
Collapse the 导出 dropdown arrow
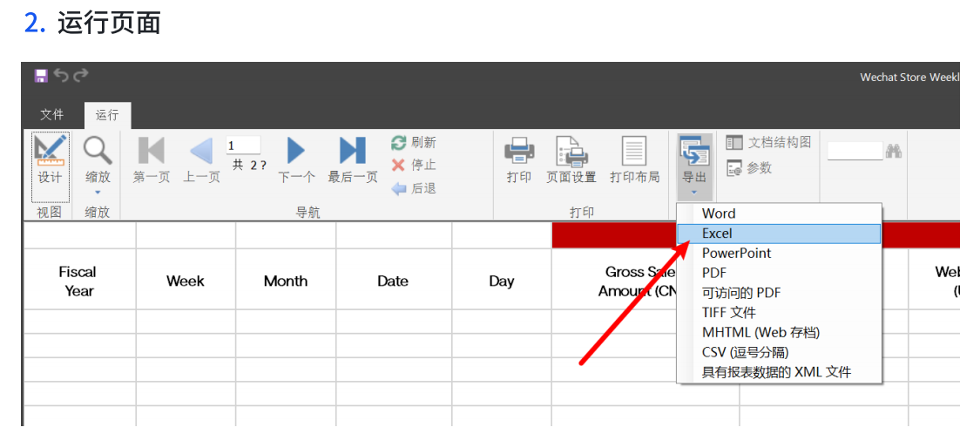(694, 193)
